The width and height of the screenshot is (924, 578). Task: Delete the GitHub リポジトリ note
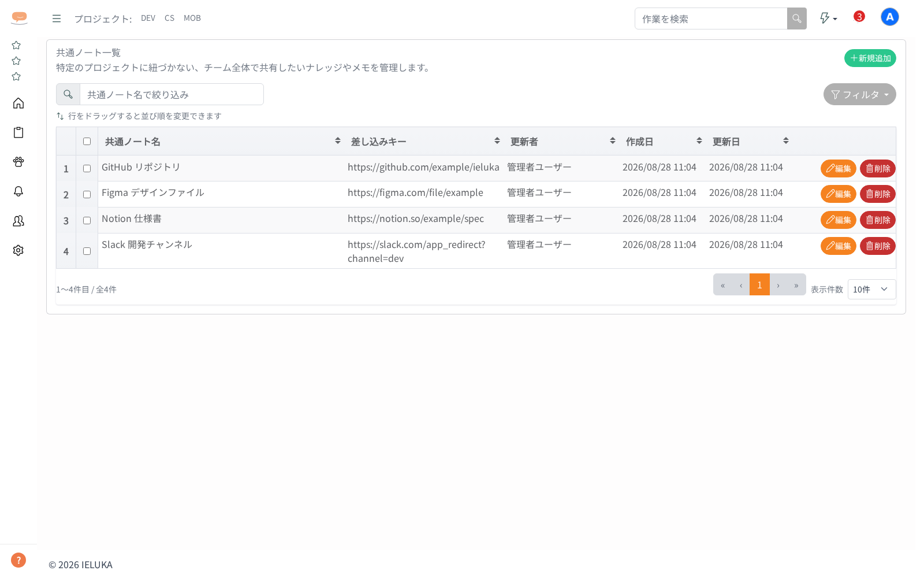(x=877, y=168)
